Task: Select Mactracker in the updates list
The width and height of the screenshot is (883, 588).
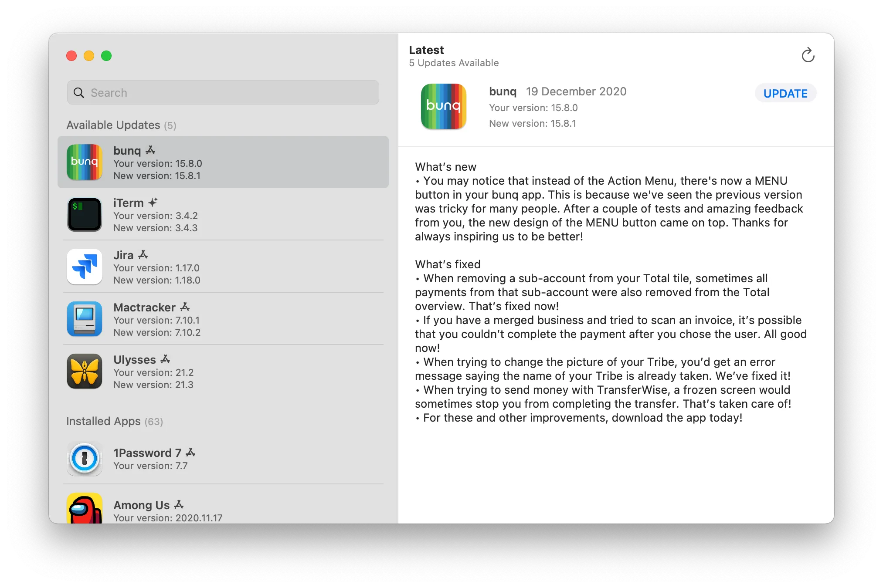Action: (223, 320)
